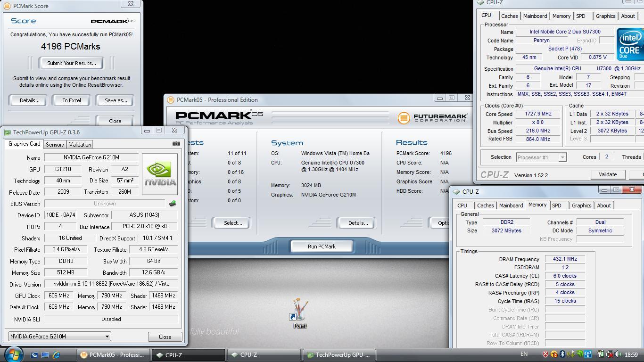The width and height of the screenshot is (644, 362).
Task: Click the BIOS save chip icon in GPU-Z
Action: (173, 204)
